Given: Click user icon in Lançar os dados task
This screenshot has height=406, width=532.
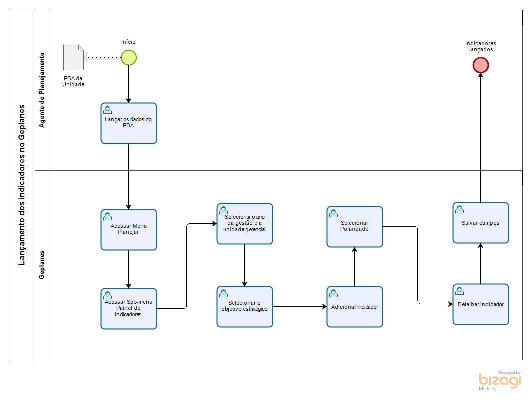Looking at the screenshot, I should click(107, 110).
